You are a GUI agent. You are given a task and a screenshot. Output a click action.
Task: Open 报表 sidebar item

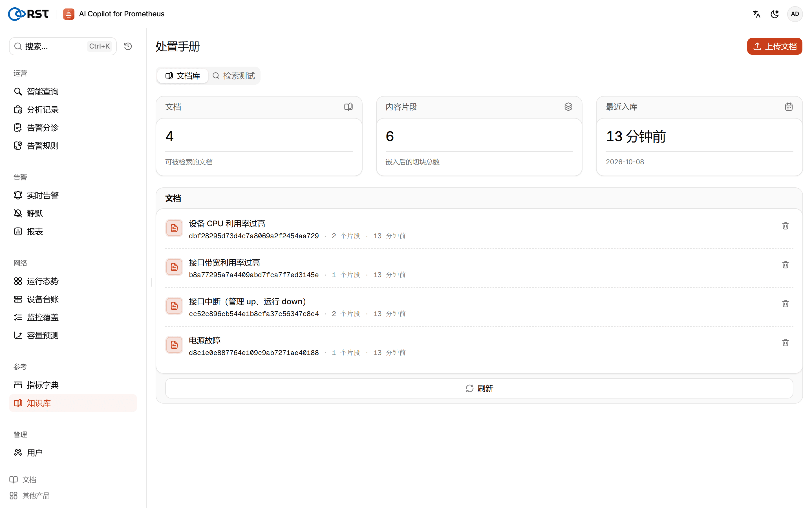pos(73,232)
